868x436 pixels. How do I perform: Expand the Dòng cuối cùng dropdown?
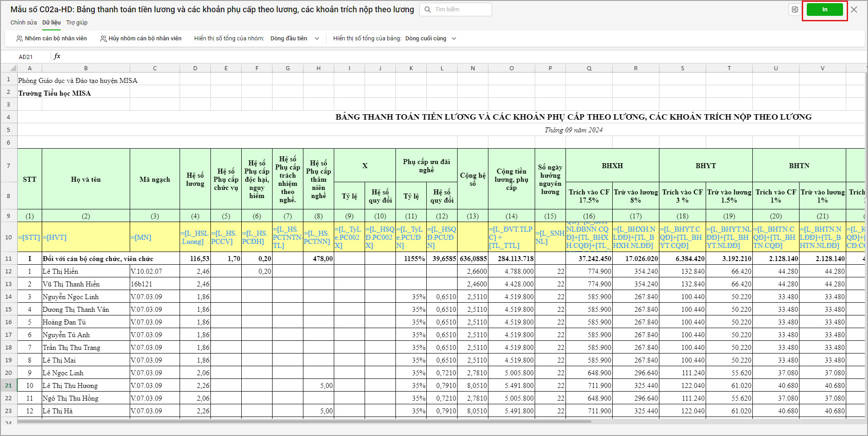point(430,39)
